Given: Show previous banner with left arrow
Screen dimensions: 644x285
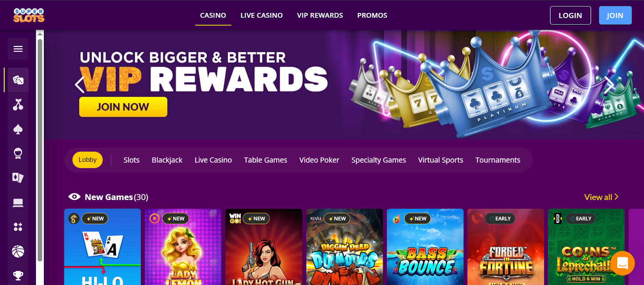Looking at the screenshot, I should pyautogui.click(x=80, y=85).
